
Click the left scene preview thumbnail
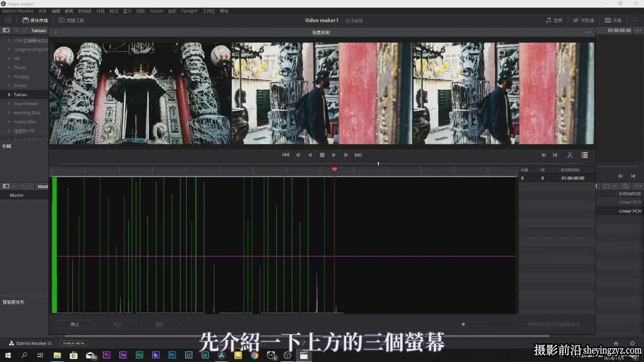tap(140, 93)
